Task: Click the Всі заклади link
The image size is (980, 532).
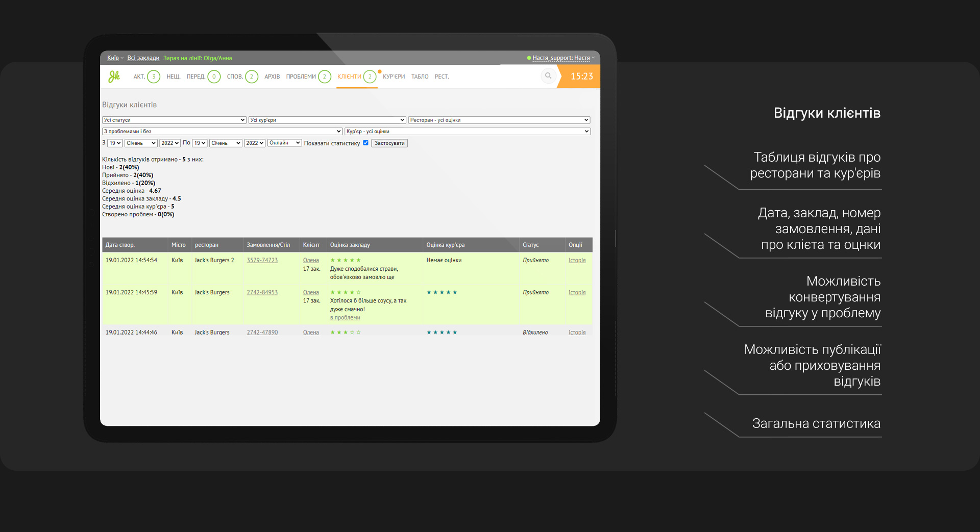Action: [143, 58]
